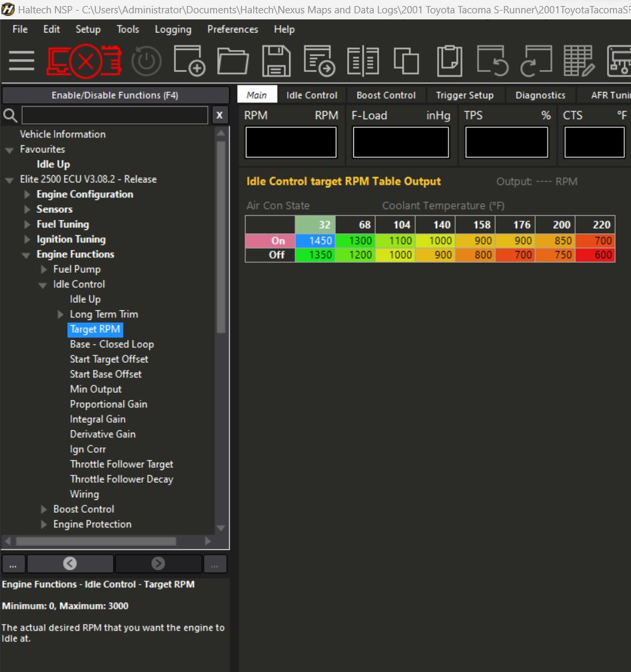Save the current map to disk
Image resolution: width=631 pixels, height=672 pixels.
(276, 61)
